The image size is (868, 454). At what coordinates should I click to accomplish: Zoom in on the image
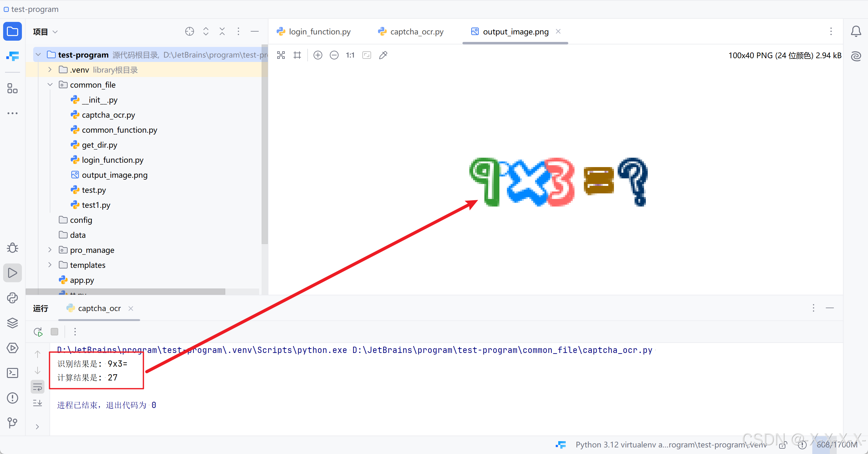[x=317, y=55]
